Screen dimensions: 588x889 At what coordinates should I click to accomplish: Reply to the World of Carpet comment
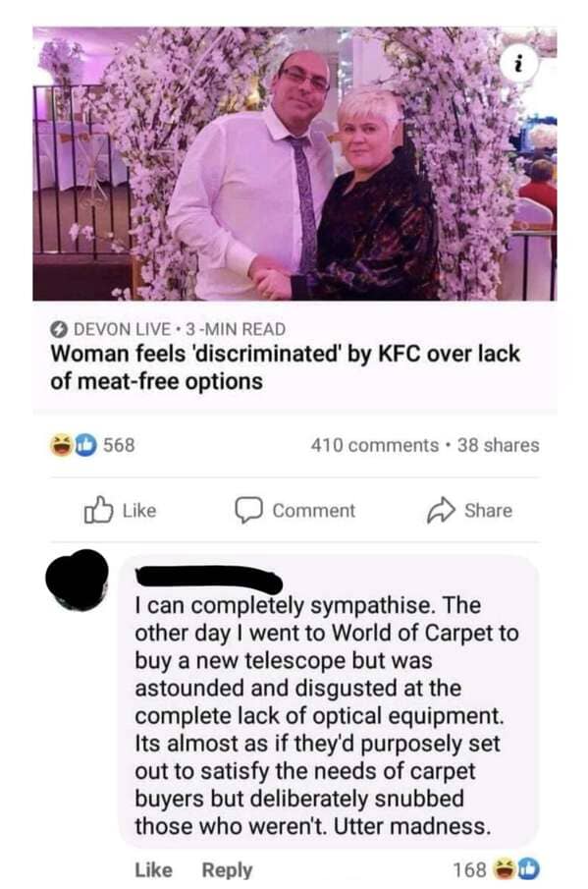227,870
